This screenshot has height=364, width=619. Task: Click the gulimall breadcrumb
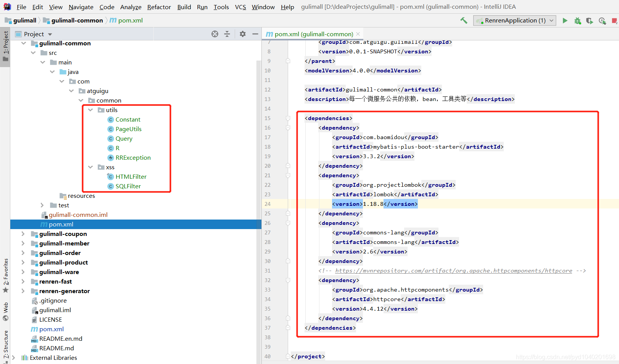21,21
